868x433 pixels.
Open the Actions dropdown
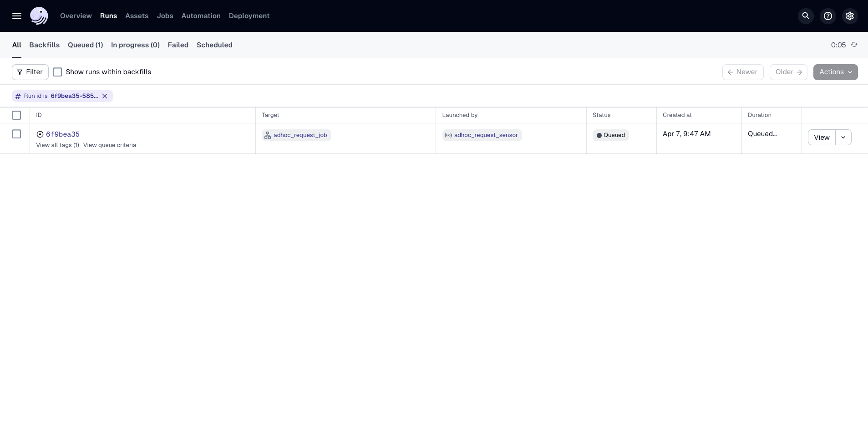(x=835, y=72)
